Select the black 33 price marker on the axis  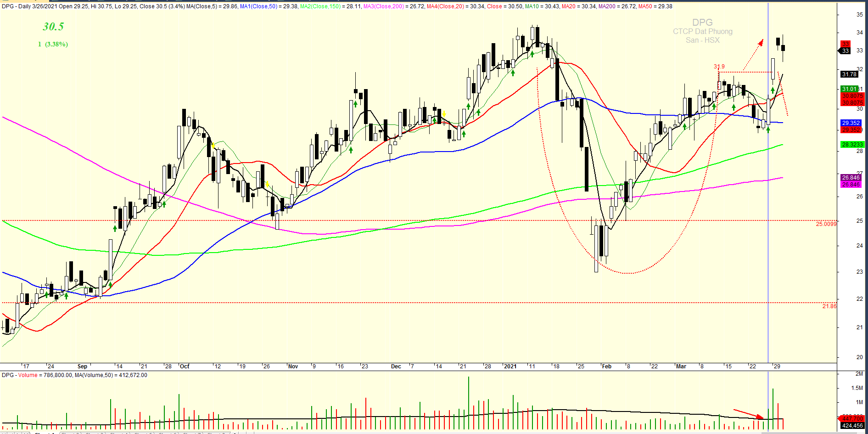pos(845,51)
